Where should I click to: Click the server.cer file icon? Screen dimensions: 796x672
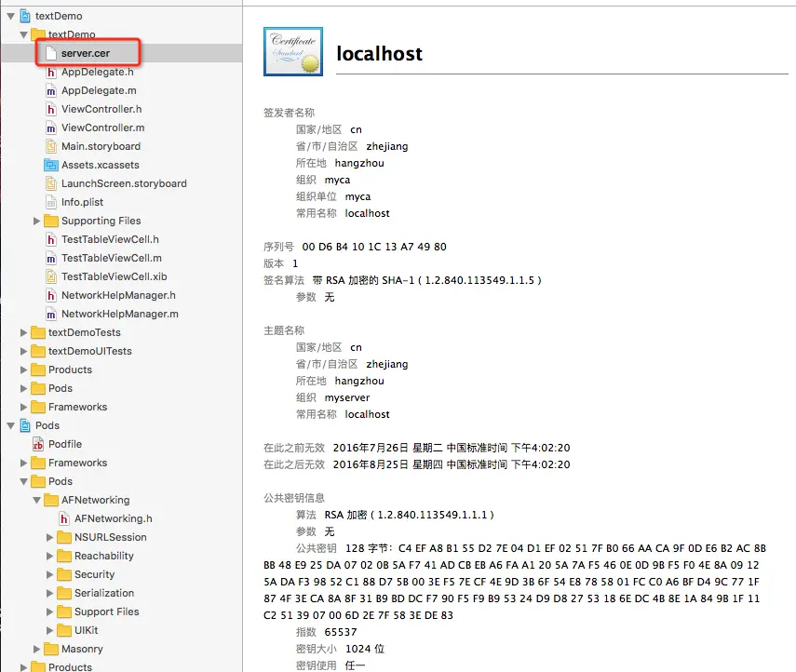51,53
